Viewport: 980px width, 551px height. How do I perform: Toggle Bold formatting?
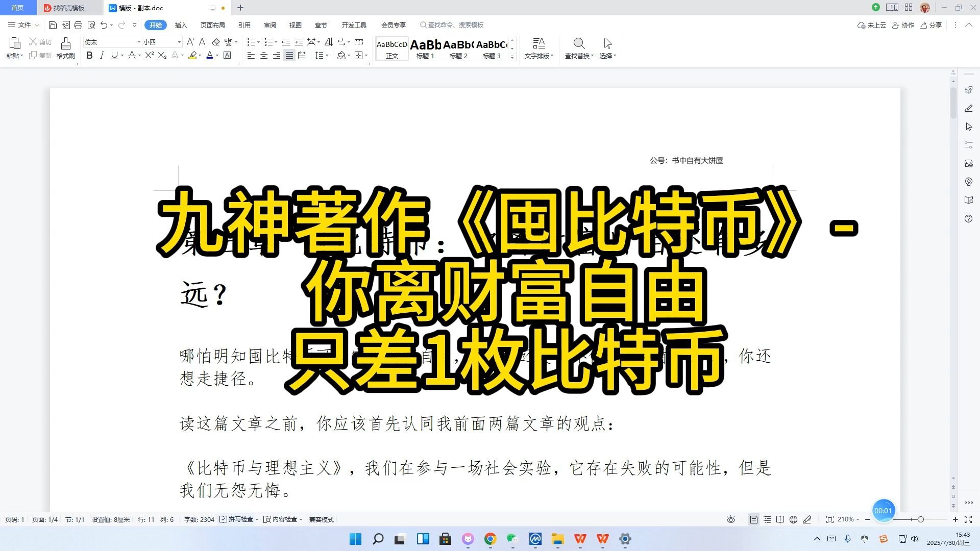pyautogui.click(x=89, y=55)
